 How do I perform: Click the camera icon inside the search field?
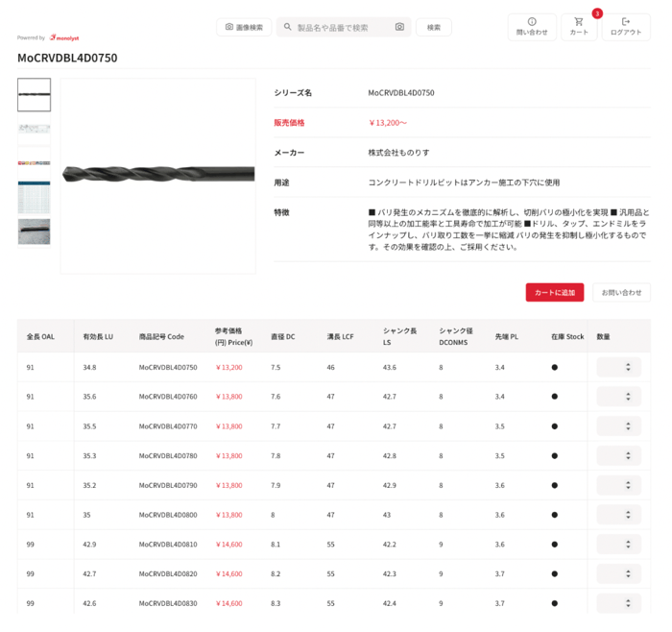pos(399,27)
